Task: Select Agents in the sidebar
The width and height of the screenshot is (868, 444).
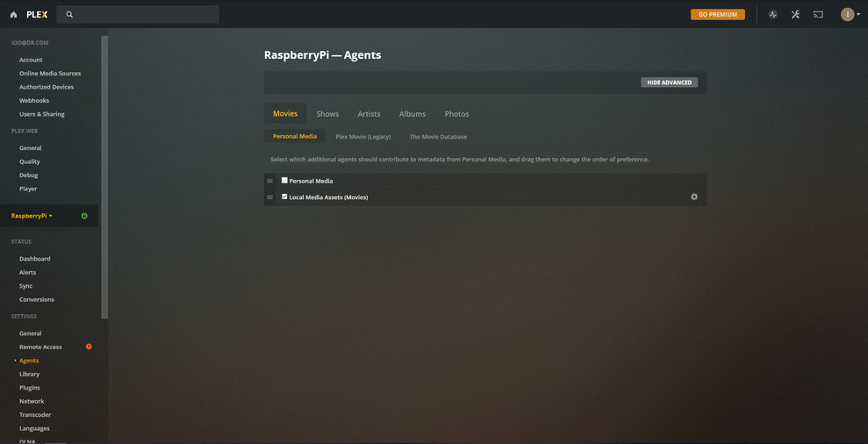Action: 29,361
